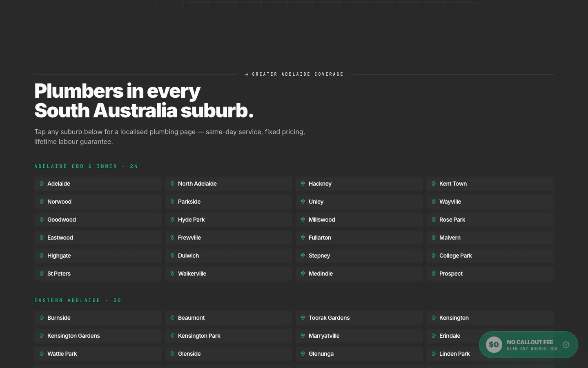The height and width of the screenshot is (368, 588).
Task: Click the $0 badge in callout banner
Action: pyautogui.click(x=494, y=345)
